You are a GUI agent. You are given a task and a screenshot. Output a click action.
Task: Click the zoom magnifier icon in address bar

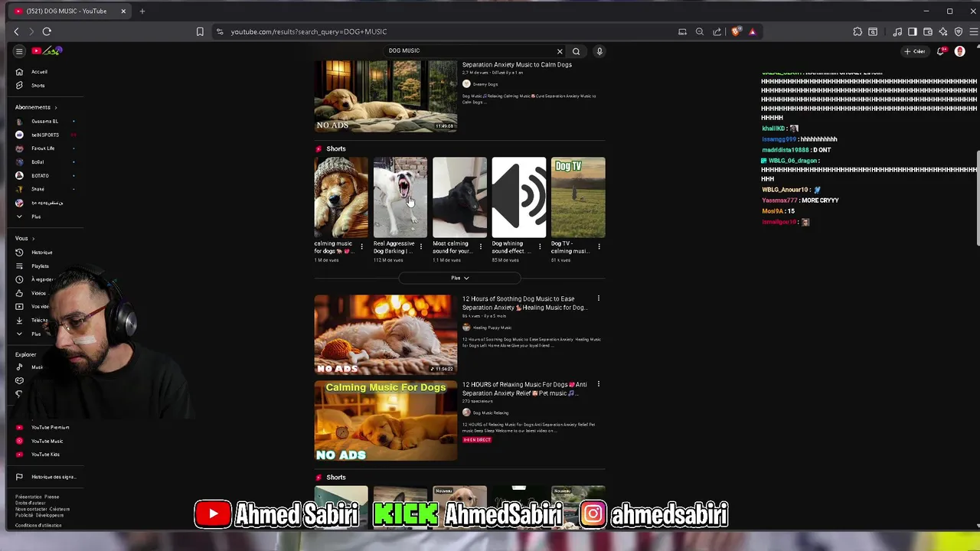pyautogui.click(x=699, y=31)
